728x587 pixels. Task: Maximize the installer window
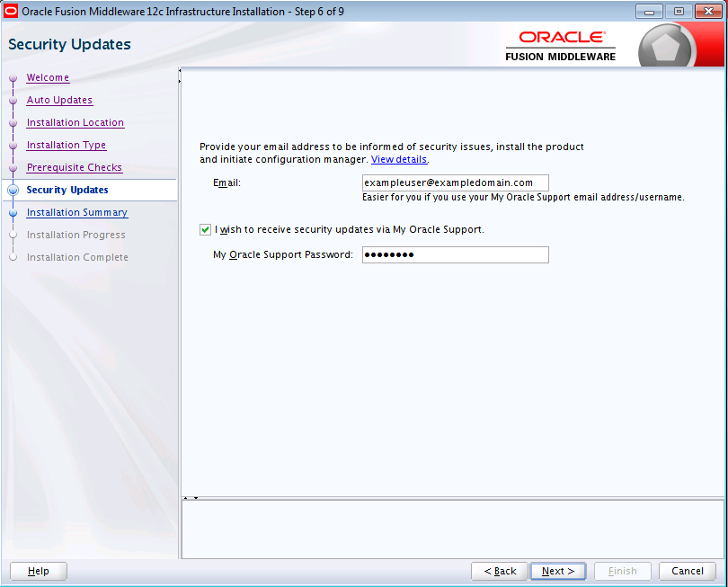click(x=679, y=11)
